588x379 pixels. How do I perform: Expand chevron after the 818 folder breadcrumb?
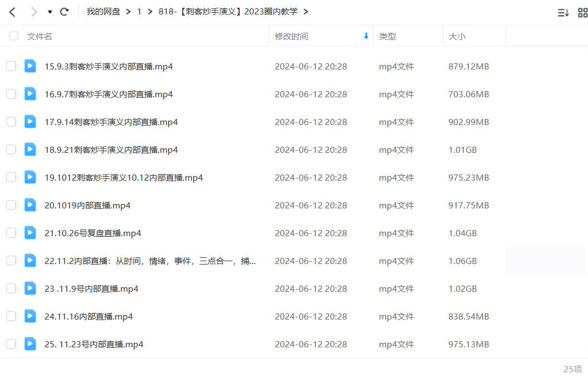(x=306, y=12)
